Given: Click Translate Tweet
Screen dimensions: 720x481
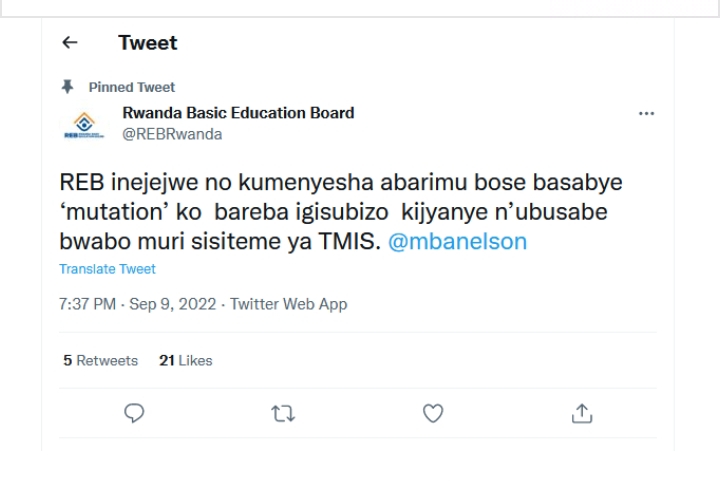Looking at the screenshot, I should click(107, 269).
